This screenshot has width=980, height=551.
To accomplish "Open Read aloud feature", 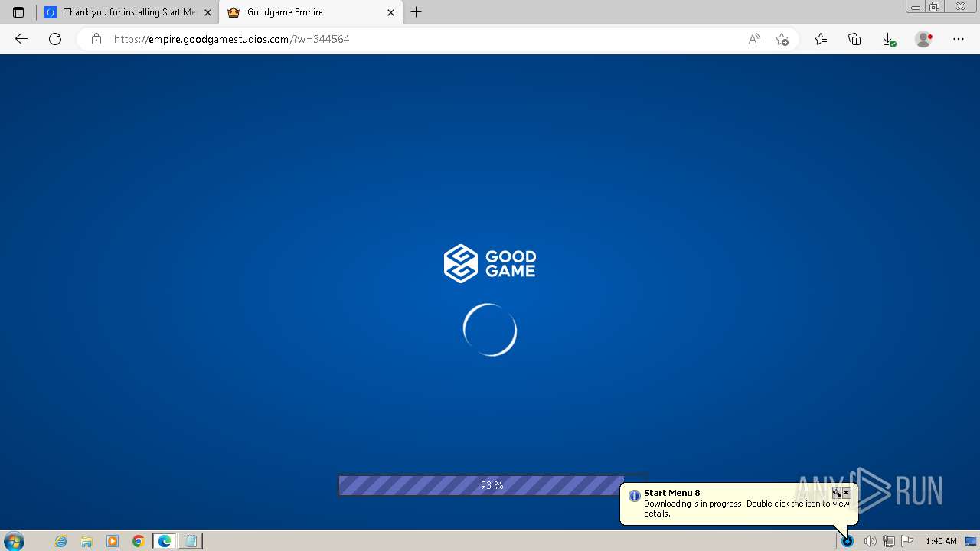I will [x=754, y=39].
